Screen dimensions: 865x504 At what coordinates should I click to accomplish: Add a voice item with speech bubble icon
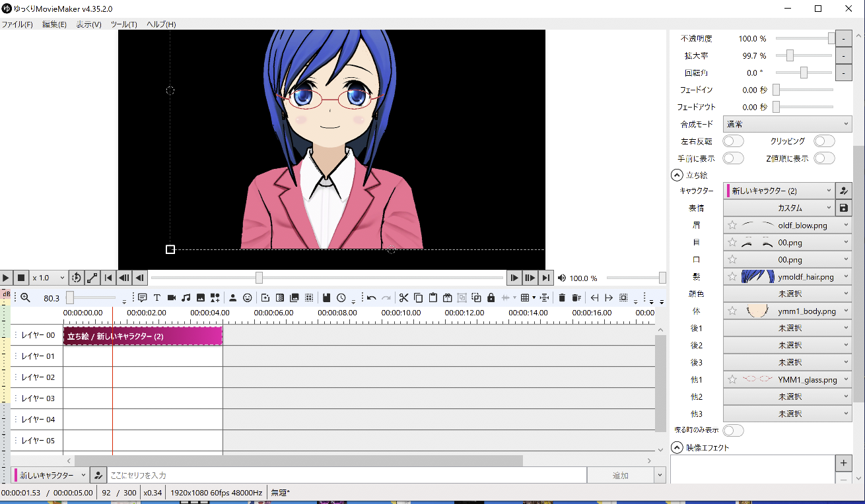pos(142,298)
